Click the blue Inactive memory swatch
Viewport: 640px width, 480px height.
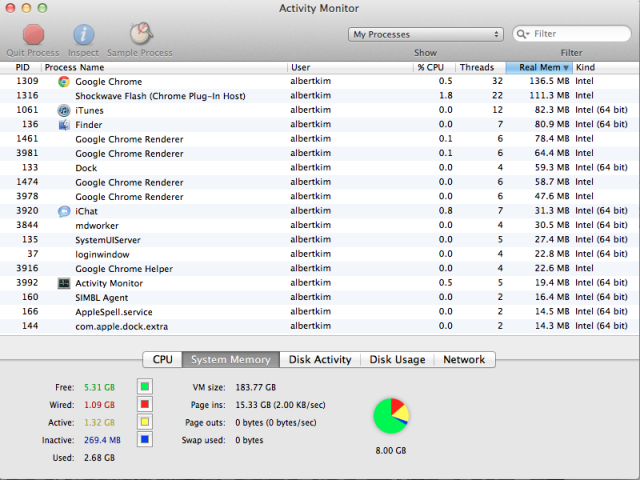(145, 440)
